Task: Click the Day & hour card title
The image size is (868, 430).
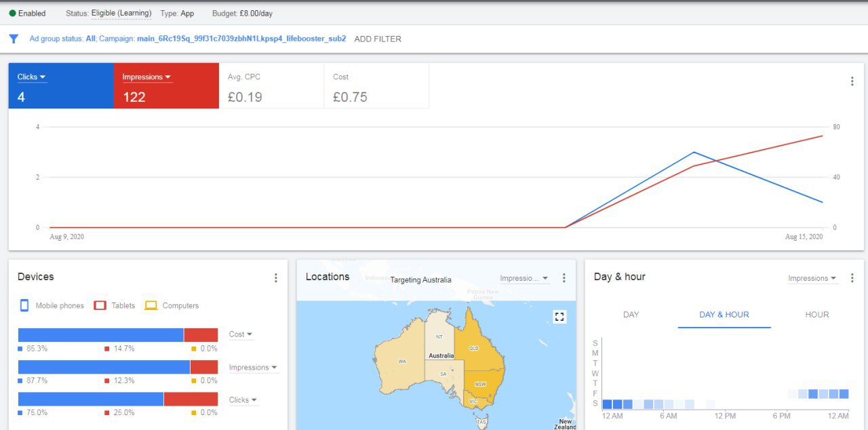Action: click(619, 277)
